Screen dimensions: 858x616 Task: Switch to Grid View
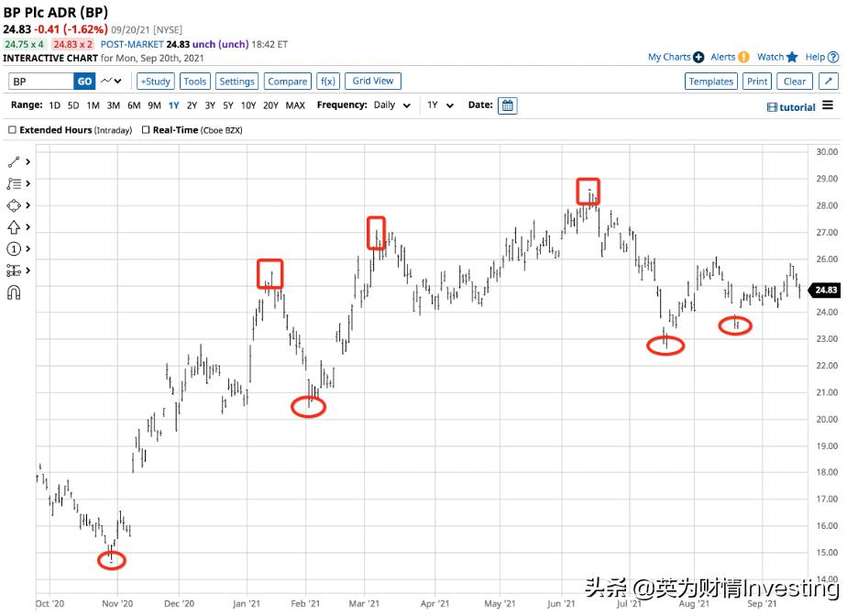coord(373,81)
